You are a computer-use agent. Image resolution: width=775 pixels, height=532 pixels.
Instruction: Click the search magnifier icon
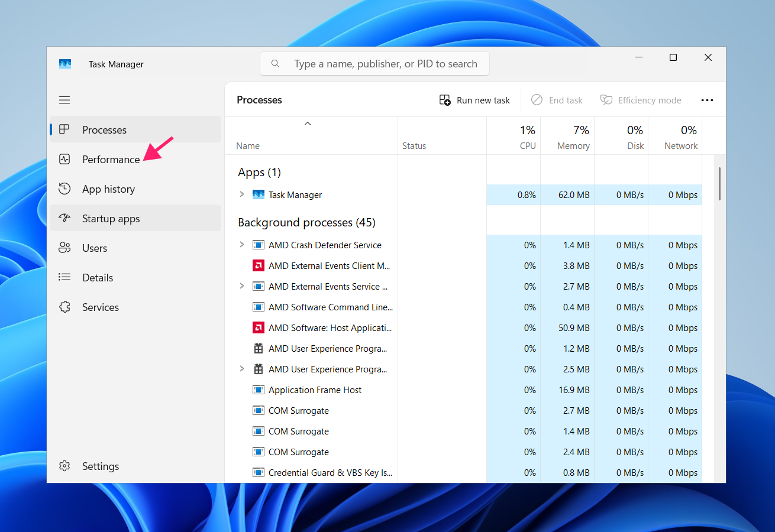(x=275, y=64)
